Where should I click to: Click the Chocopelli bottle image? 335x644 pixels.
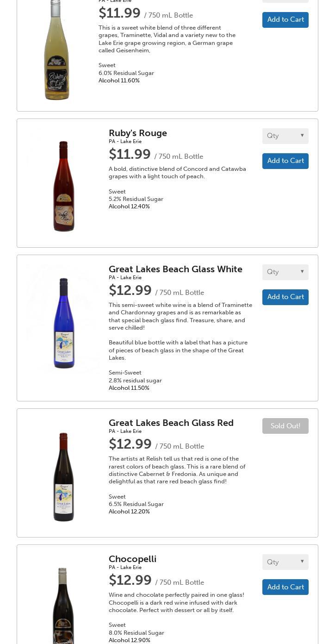click(63, 606)
